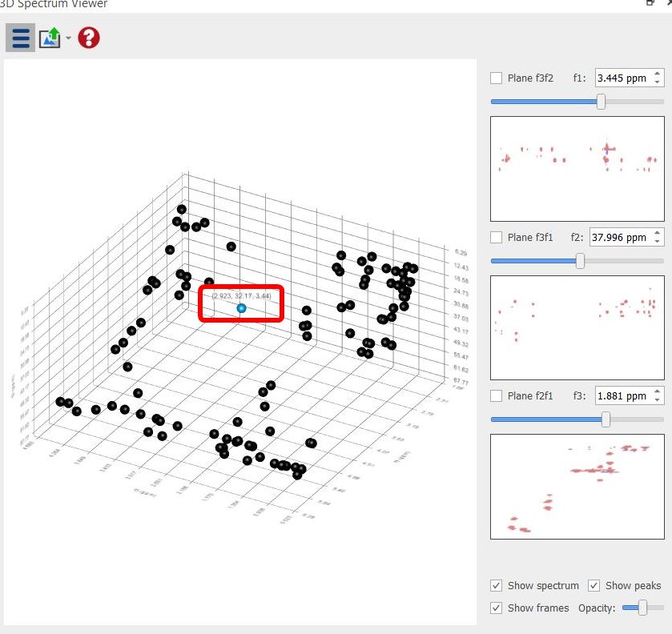Click the f3 plane position slider handle
672x634 pixels.
click(606, 419)
